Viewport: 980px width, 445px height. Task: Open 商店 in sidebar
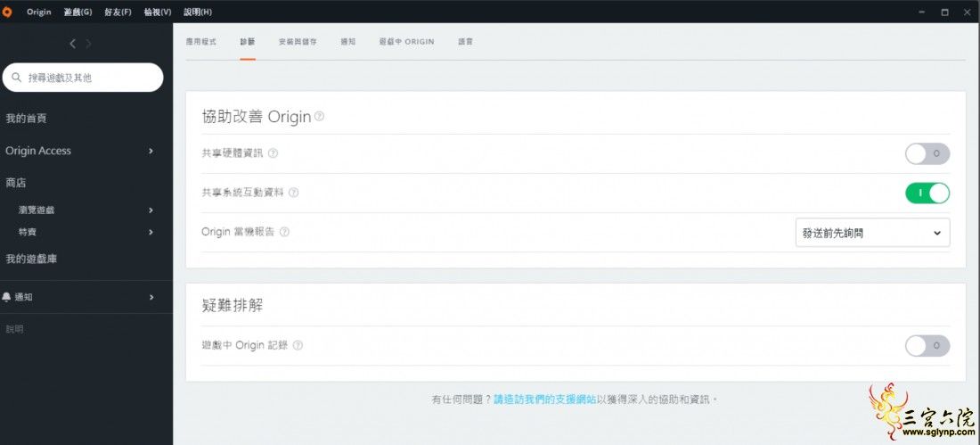[x=16, y=183]
